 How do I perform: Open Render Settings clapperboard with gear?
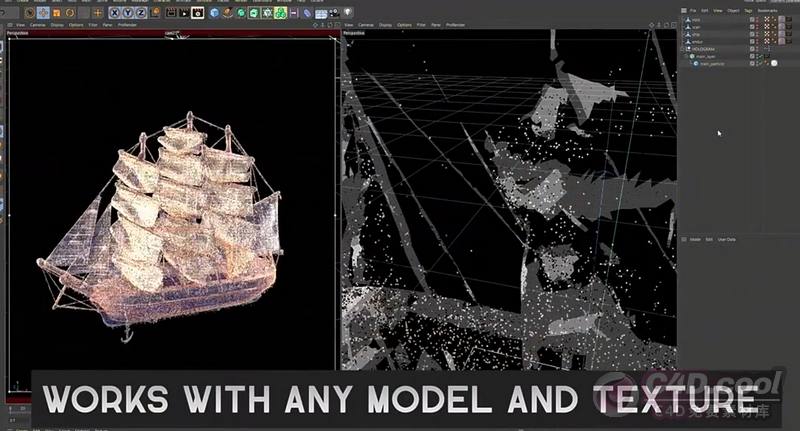pos(197,12)
